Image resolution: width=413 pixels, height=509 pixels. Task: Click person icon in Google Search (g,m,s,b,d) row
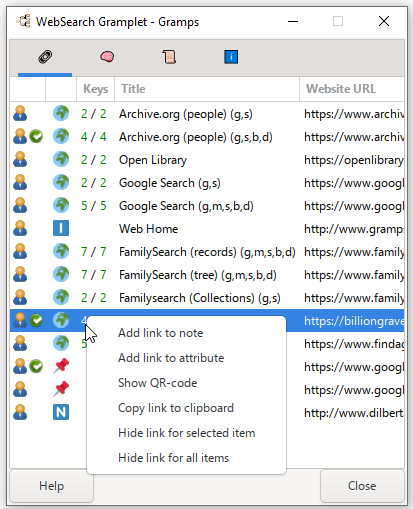20,205
